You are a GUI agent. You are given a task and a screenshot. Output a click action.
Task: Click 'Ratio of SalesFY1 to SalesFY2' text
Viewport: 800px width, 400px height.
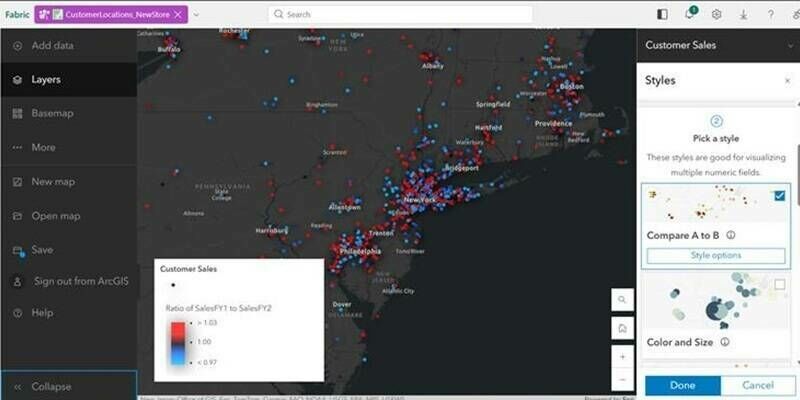(x=218, y=309)
